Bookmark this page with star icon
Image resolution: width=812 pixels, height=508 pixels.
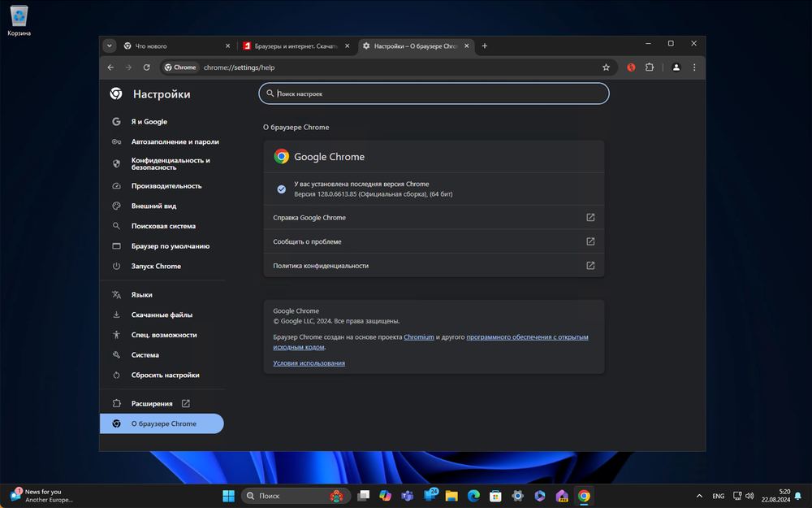(x=606, y=67)
